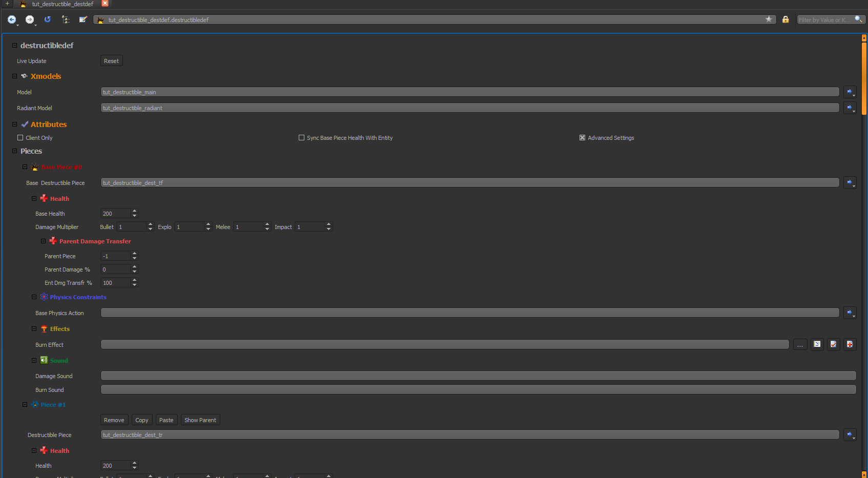Viewport: 868px width, 478px height.
Task: Decrease Impact multiplier with down arrow
Action: 329,229
